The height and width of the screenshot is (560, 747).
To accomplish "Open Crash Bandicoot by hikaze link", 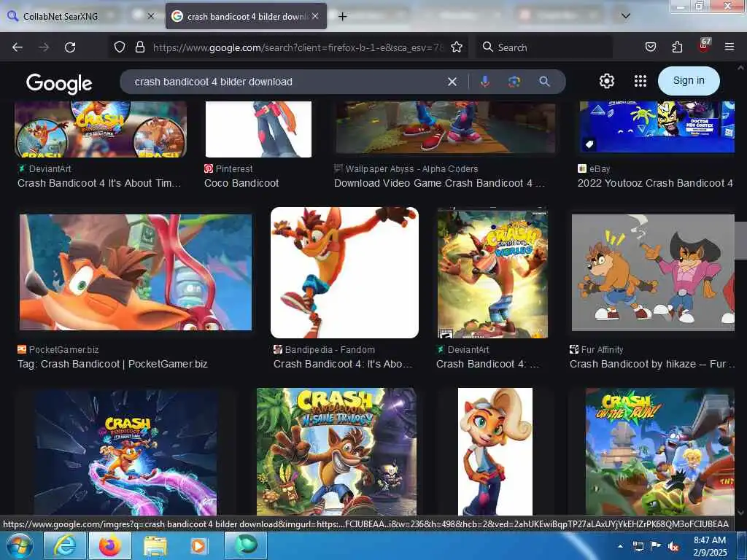I will click(x=651, y=365).
